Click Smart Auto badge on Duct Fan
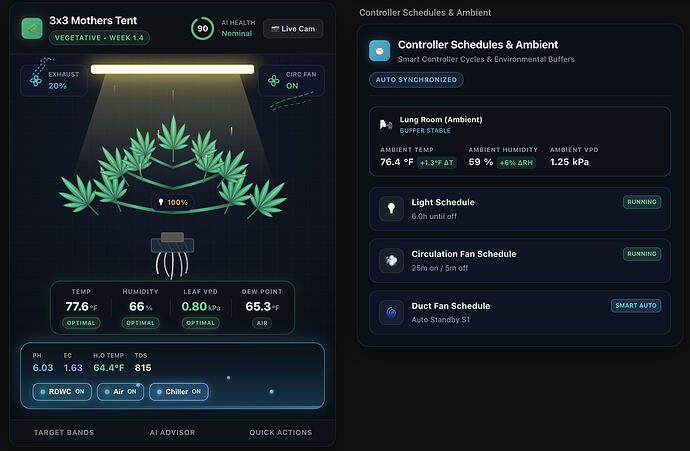The width and height of the screenshot is (690, 451). point(636,305)
